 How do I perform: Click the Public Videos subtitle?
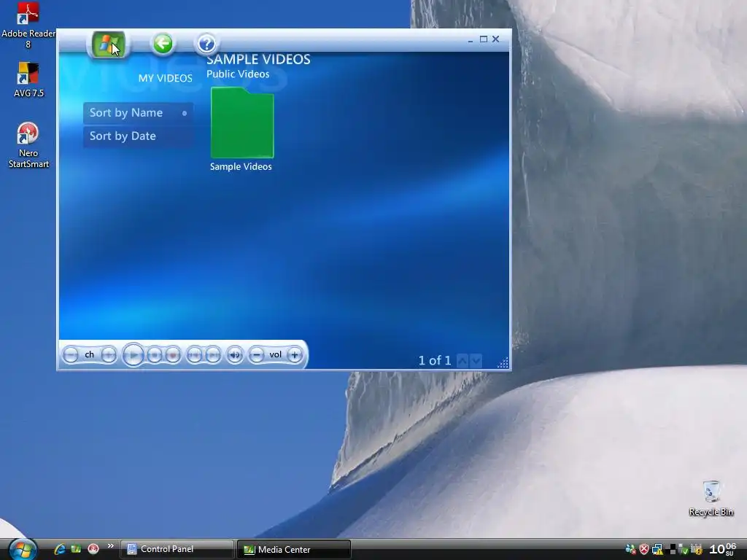238,74
